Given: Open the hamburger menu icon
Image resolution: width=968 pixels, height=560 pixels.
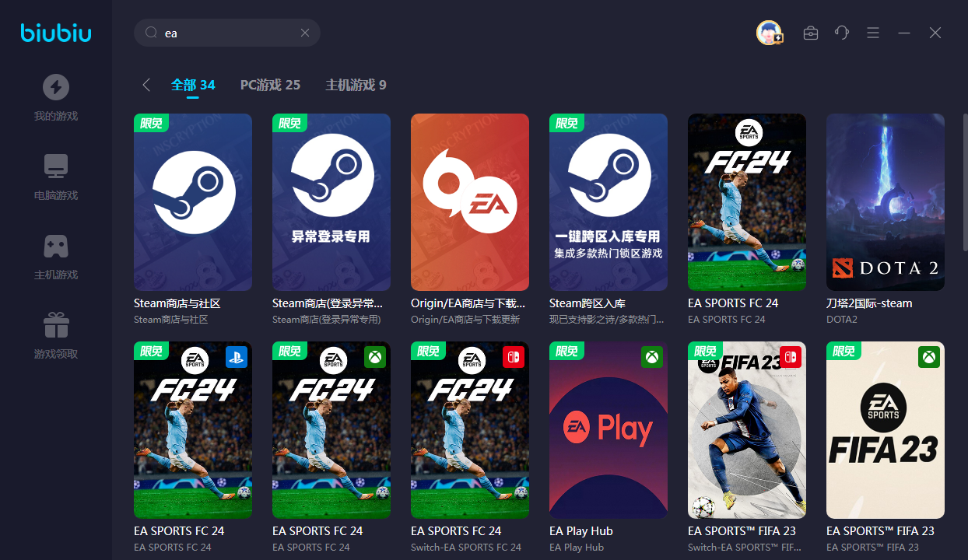Looking at the screenshot, I should pos(873,33).
